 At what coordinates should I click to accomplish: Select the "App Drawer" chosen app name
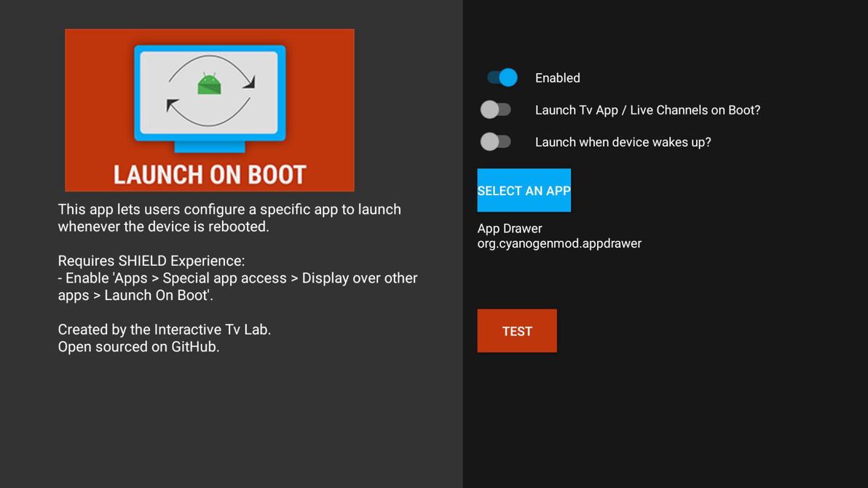click(x=509, y=228)
